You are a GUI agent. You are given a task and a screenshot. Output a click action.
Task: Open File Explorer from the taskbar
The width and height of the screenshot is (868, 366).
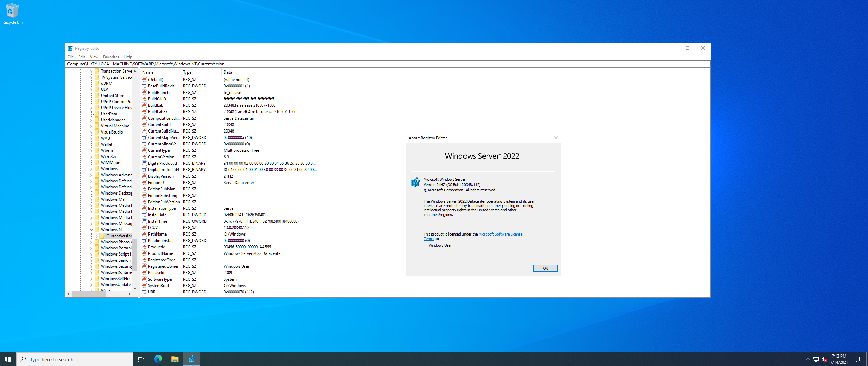tap(175, 359)
